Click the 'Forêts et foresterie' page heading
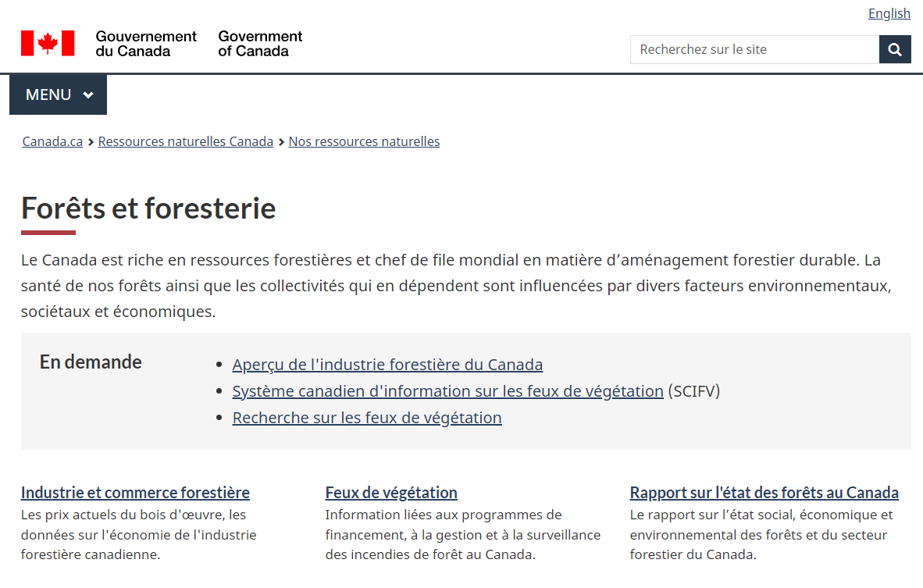This screenshot has width=923, height=588. [x=148, y=208]
